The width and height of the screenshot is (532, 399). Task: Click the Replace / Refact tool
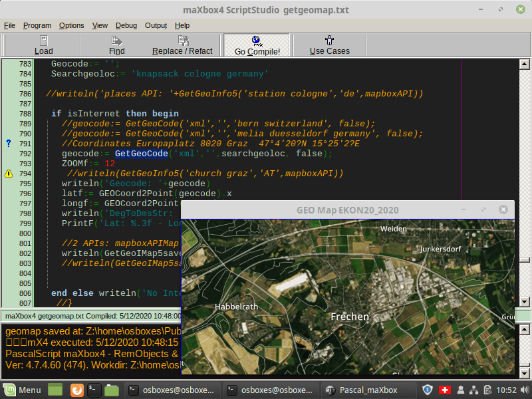[x=182, y=45]
